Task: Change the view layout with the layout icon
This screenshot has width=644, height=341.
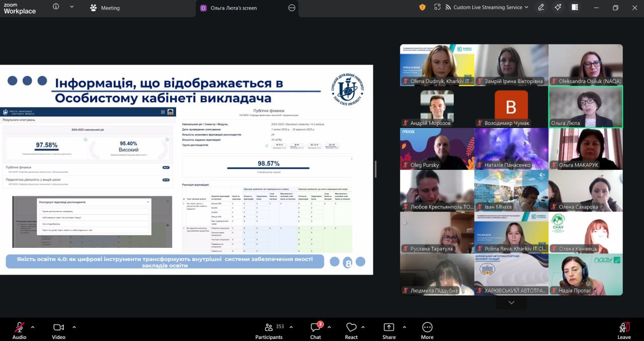Action: [575, 8]
